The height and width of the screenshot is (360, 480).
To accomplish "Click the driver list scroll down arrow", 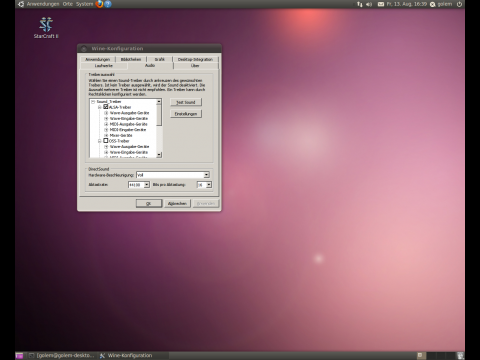I will point(159,155).
